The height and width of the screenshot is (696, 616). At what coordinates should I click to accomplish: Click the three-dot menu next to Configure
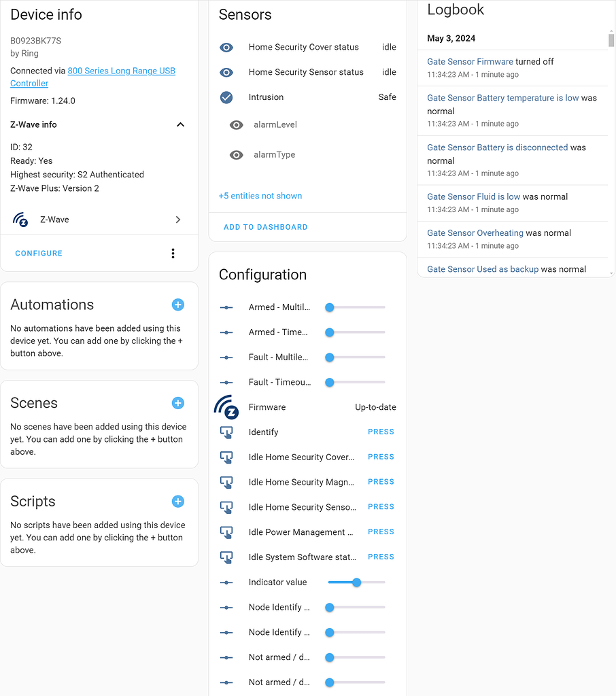(173, 253)
